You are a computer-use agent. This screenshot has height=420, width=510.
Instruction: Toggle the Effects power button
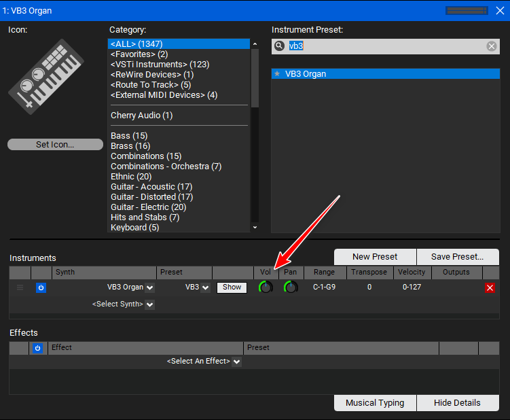[38, 348]
